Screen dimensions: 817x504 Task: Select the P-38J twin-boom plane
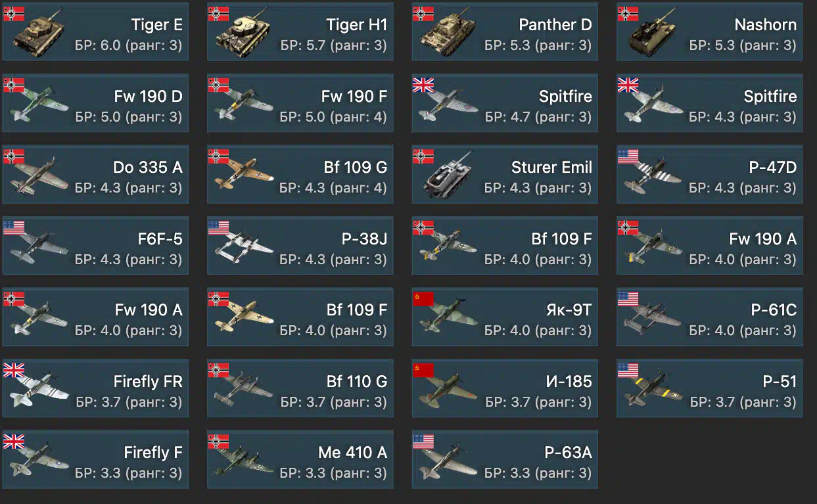(300, 245)
